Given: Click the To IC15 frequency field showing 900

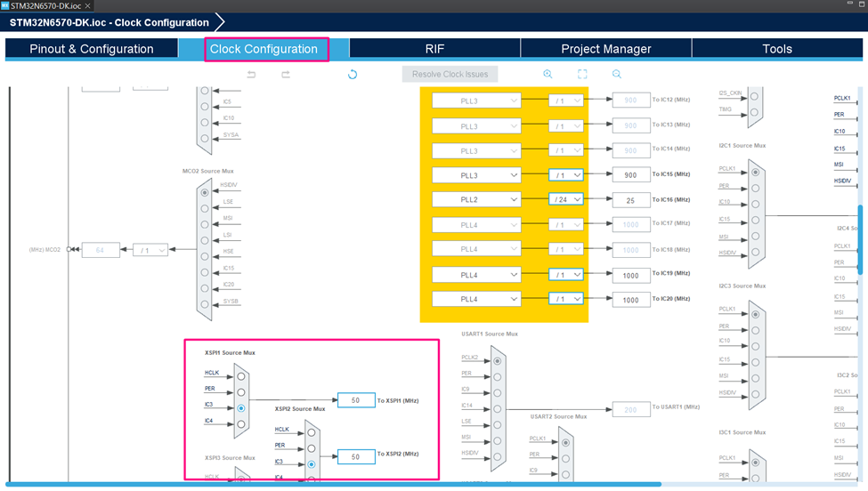Looking at the screenshot, I should 631,175.
